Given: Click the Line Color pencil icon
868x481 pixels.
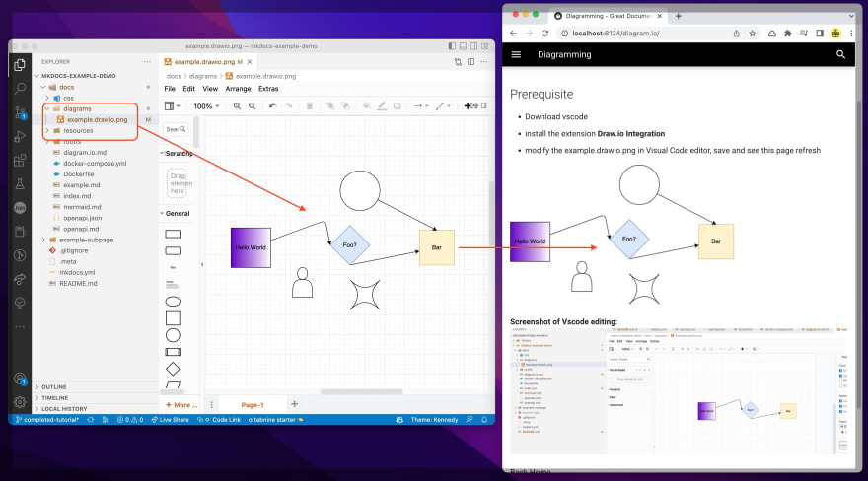Looking at the screenshot, I should click(x=382, y=106).
